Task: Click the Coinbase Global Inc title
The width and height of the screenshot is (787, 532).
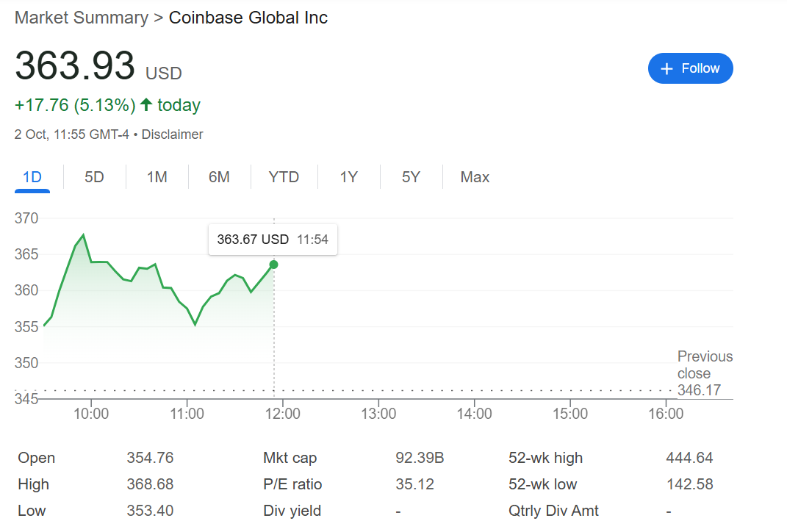Action: 248,18
